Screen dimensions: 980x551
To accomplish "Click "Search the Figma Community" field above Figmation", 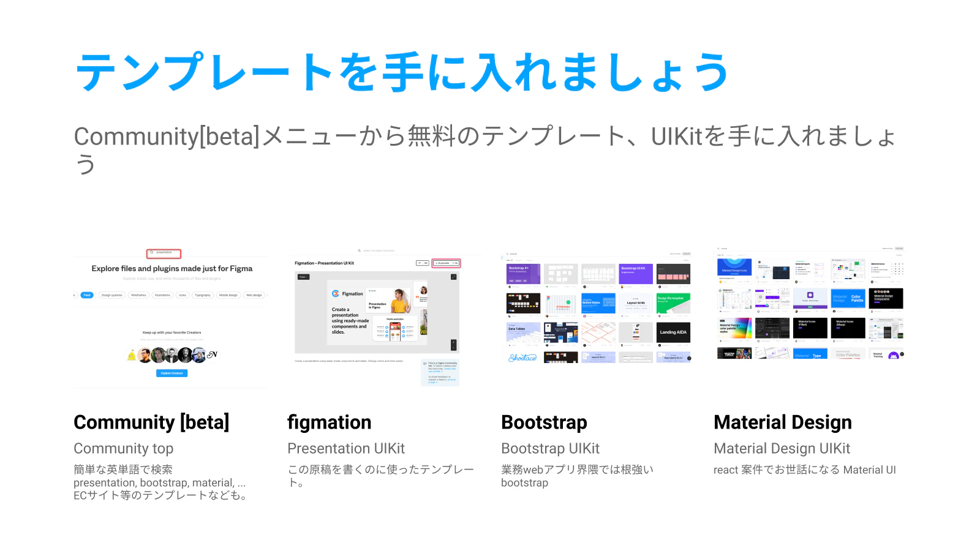I will click(378, 250).
